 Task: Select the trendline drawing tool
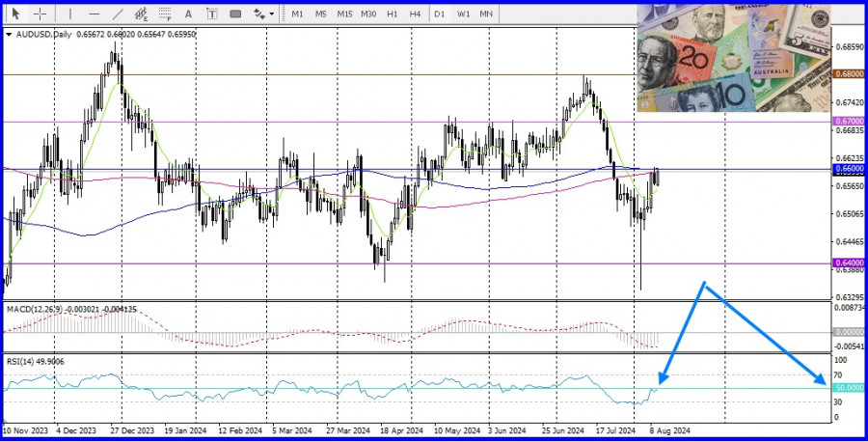pyautogui.click(x=118, y=14)
